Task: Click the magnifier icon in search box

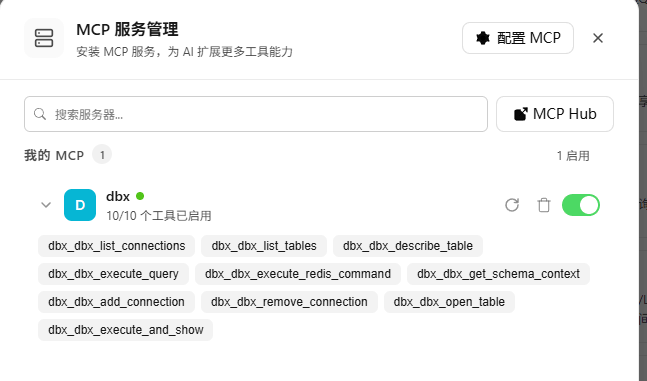Action: pyautogui.click(x=40, y=114)
